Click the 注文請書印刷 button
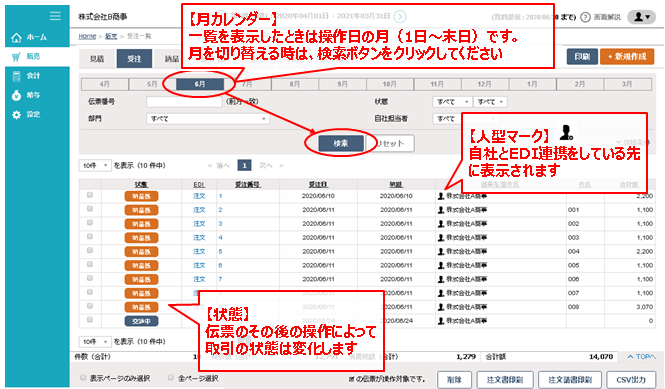This screenshot has width=665, height=389. pos(570,380)
